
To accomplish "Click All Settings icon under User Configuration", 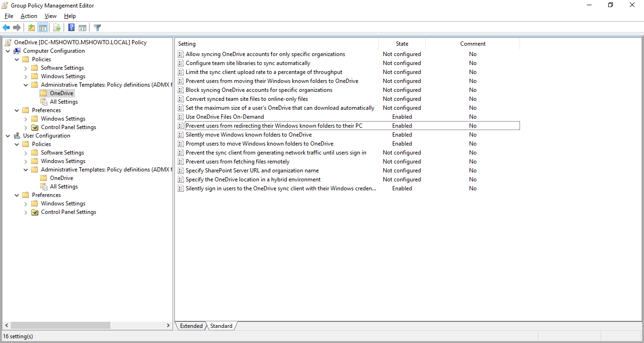I will 44,187.
